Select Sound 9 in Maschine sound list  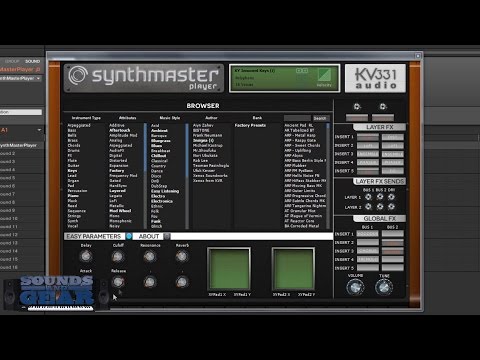tap(7, 210)
